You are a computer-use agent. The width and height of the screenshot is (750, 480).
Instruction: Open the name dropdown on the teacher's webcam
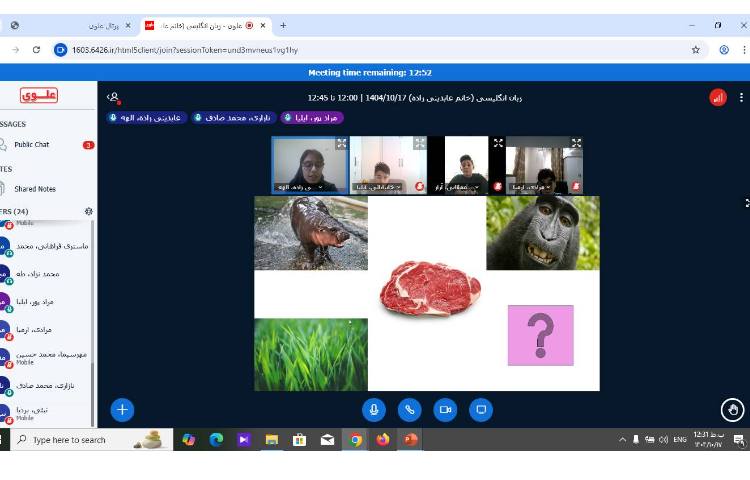[x=300, y=187]
